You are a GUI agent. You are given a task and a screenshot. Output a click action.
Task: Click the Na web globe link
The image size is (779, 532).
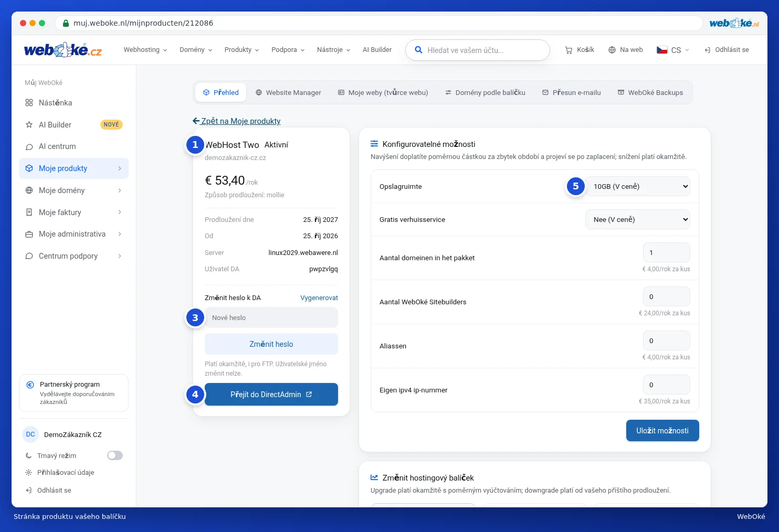[626, 50]
